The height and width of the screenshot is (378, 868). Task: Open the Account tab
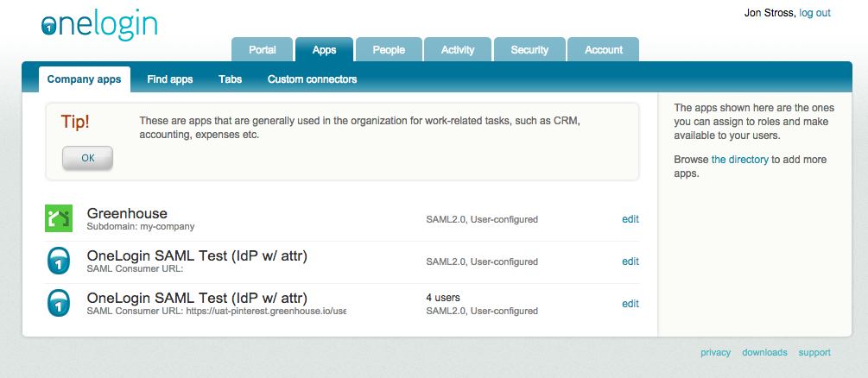pos(604,50)
